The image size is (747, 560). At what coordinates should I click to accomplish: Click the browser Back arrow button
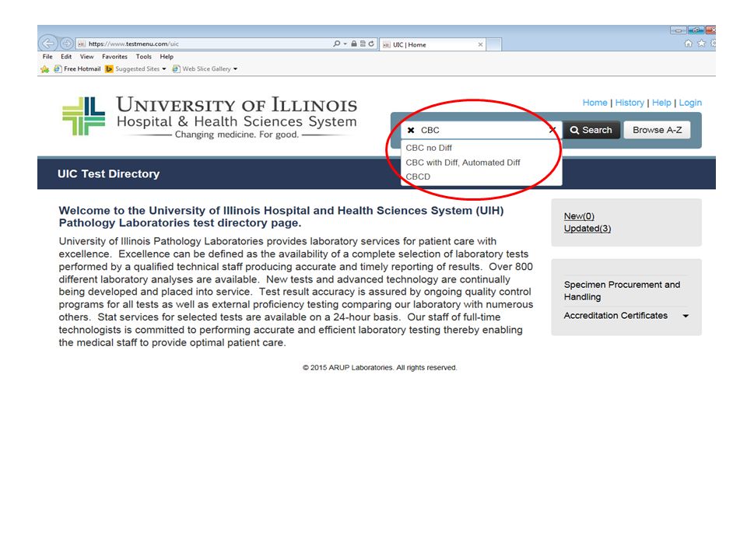tap(47, 44)
